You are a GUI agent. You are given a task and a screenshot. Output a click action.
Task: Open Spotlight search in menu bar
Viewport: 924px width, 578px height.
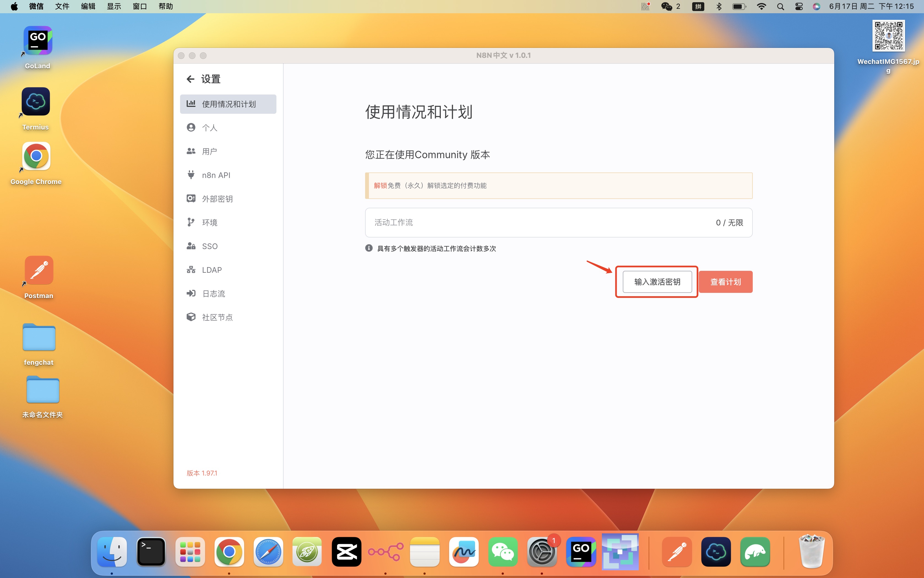point(781,7)
